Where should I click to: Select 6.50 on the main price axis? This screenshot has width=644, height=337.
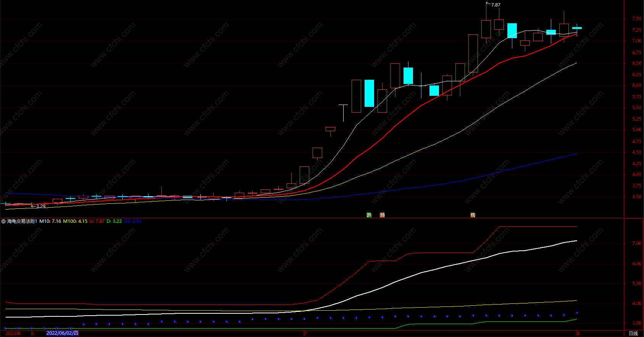pyautogui.click(x=636, y=63)
